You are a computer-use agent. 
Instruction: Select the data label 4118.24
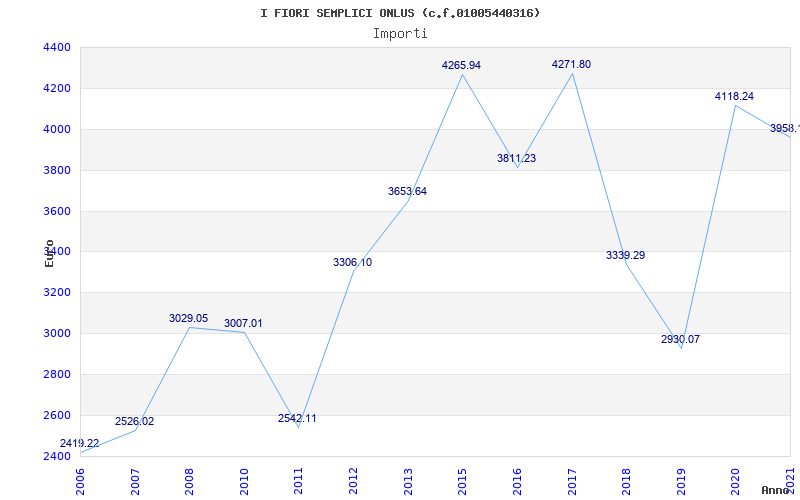click(734, 96)
